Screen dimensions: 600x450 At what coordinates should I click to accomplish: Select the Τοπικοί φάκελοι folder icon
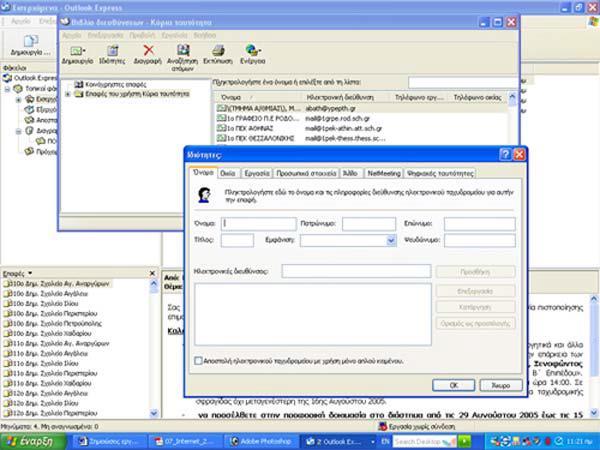click(18, 89)
